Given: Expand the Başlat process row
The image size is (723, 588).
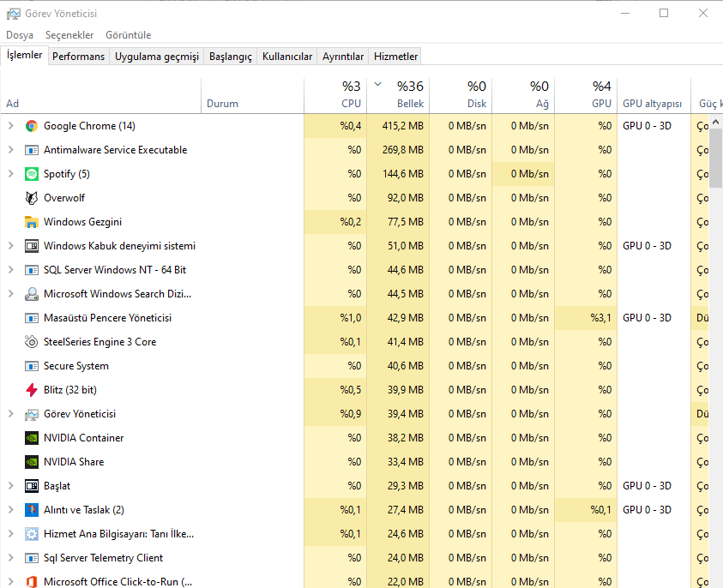Looking at the screenshot, I should pyautogui.click(x=10, y=486).
